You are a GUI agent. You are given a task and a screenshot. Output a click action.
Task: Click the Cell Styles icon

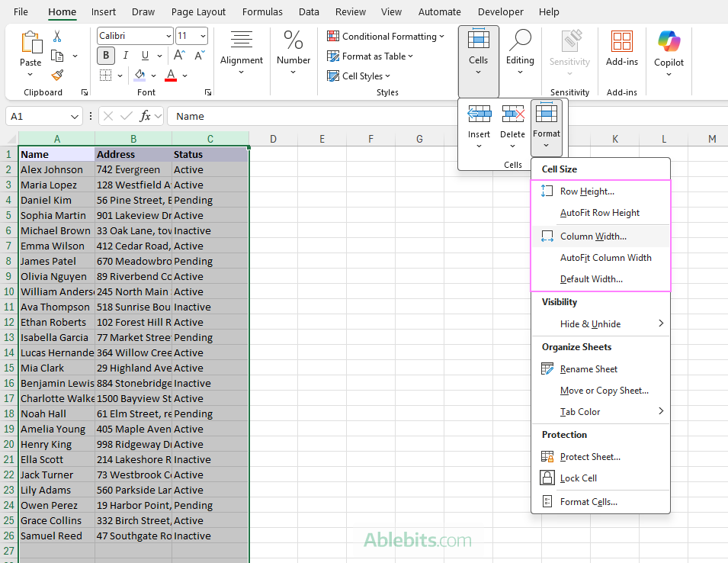(x=358, y=76)
